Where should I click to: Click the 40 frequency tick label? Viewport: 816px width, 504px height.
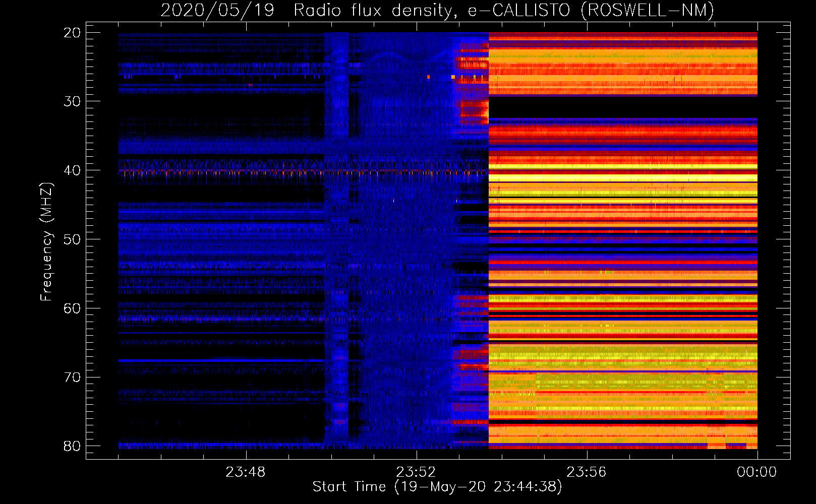[72, 170]
